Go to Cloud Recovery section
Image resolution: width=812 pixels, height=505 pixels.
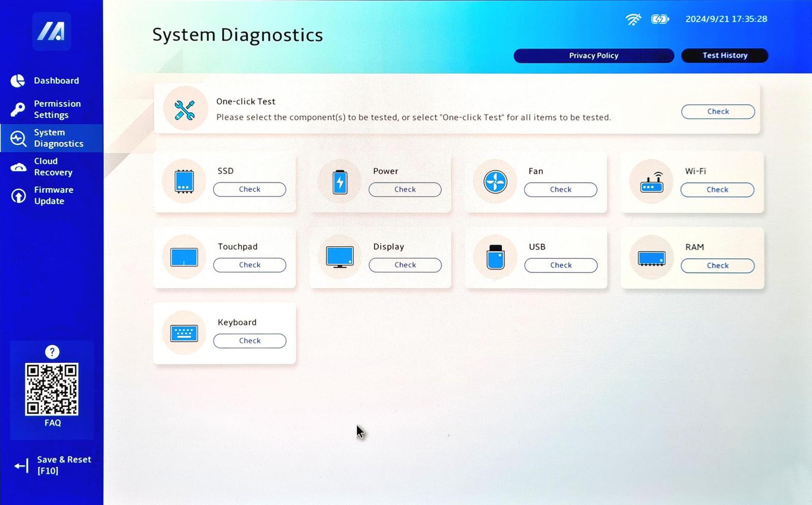coord(52,166)
